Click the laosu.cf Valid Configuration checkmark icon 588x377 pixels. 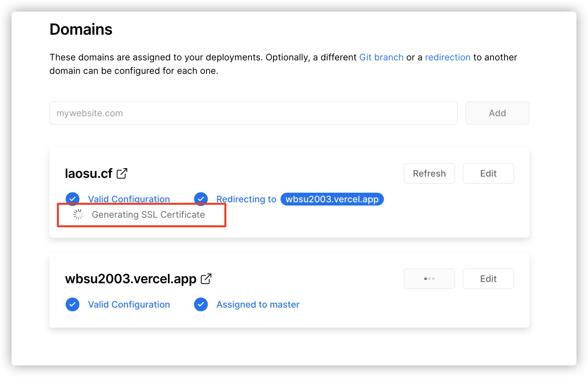tap(73, 198)
